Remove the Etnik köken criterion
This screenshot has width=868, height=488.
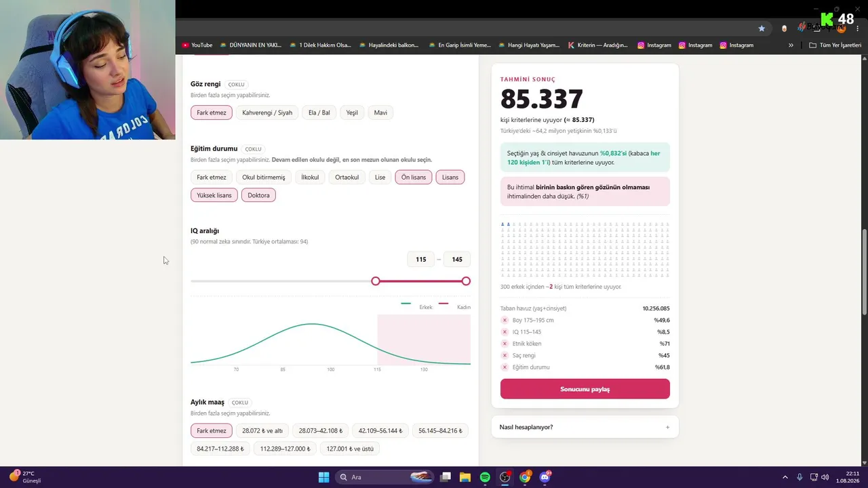(x=505, y=344)
